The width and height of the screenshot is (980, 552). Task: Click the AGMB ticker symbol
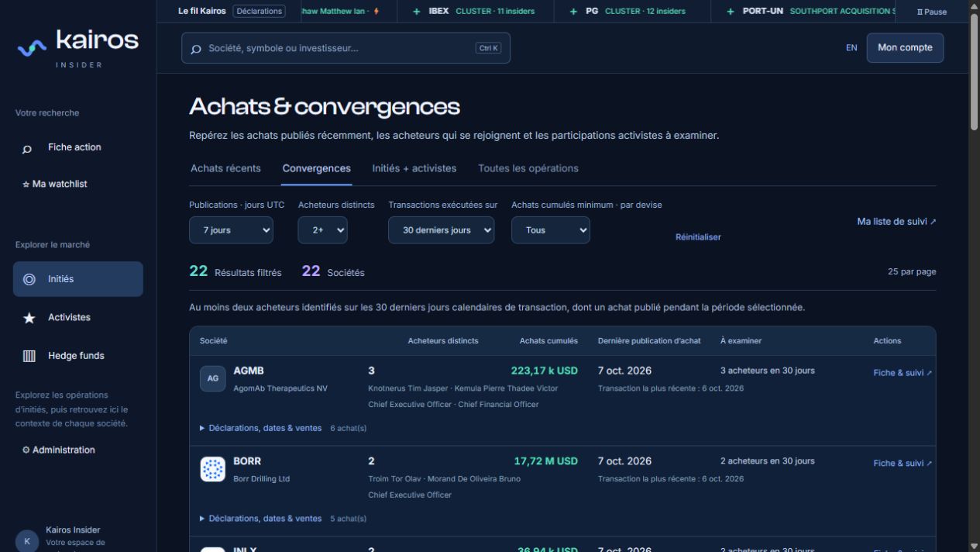[249, 371]
